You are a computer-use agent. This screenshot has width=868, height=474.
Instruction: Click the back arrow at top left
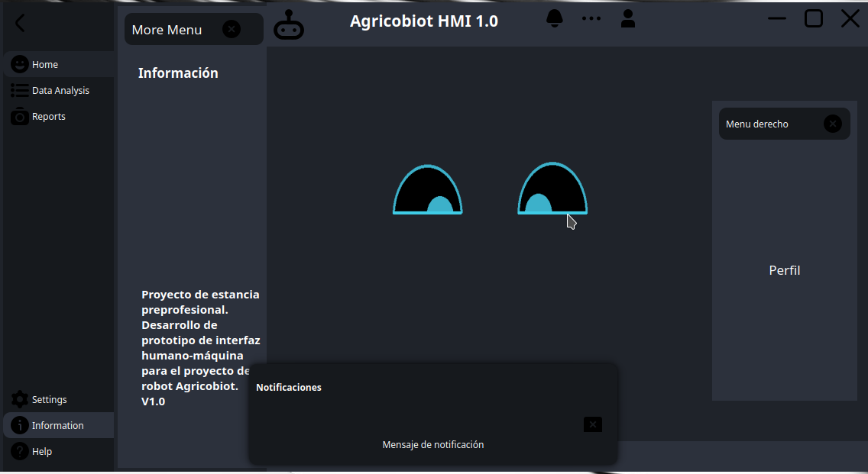point(19,23)
